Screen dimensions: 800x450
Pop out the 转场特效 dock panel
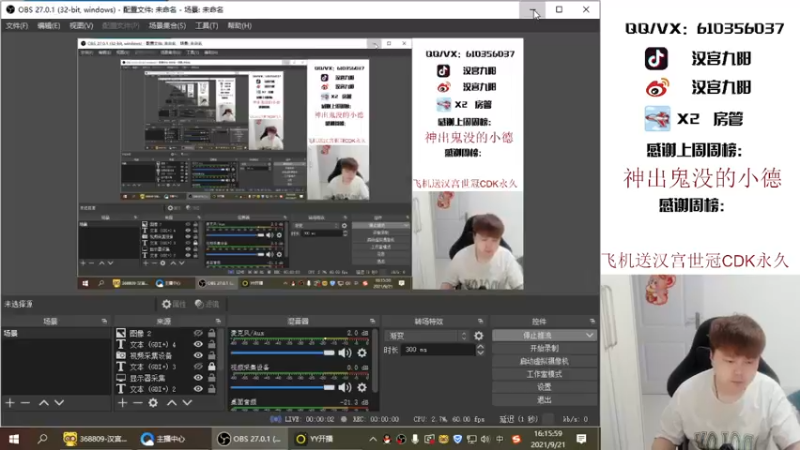[480, 321]
